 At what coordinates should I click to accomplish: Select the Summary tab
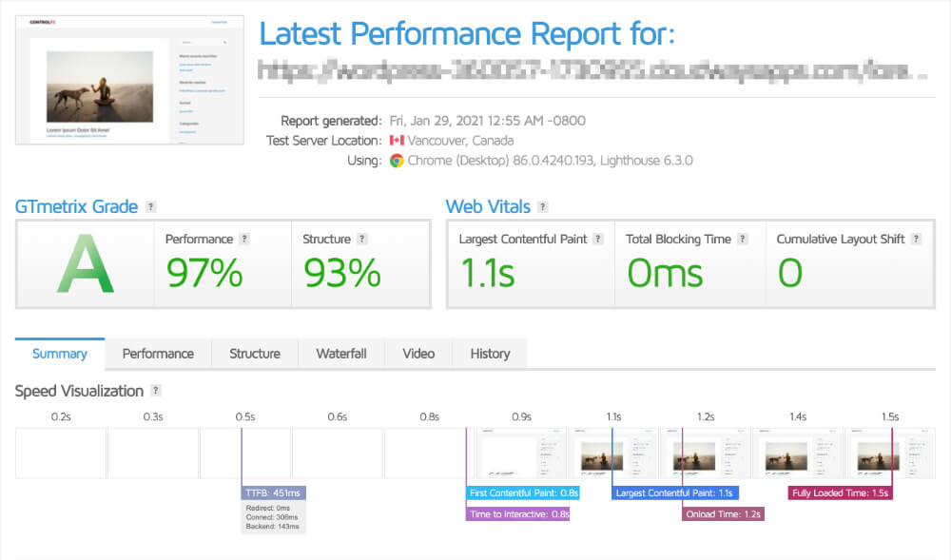click(x=59, y=354)
